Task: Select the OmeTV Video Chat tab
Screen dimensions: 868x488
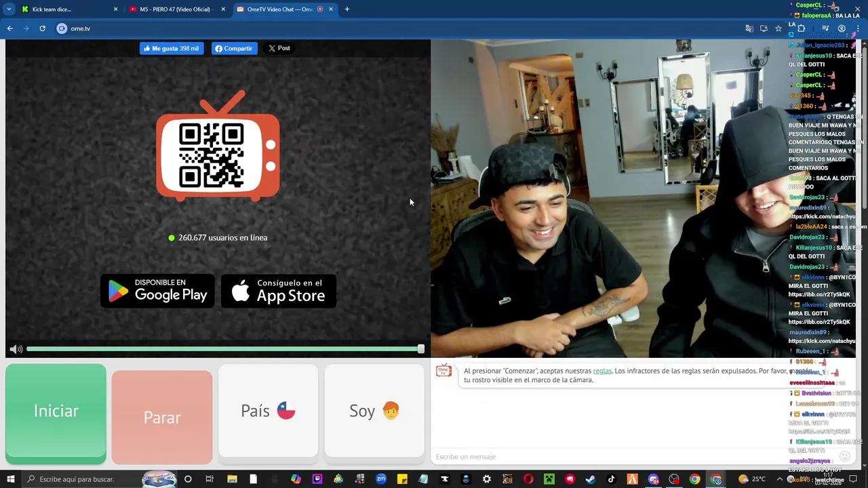Action: coord(285,9)
